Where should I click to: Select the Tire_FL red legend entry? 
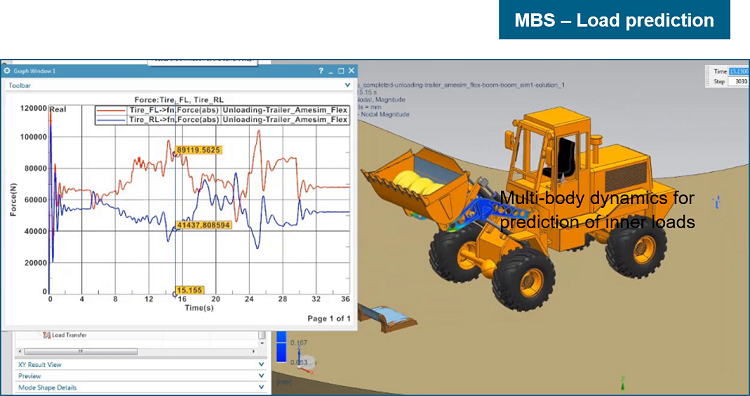222,110
